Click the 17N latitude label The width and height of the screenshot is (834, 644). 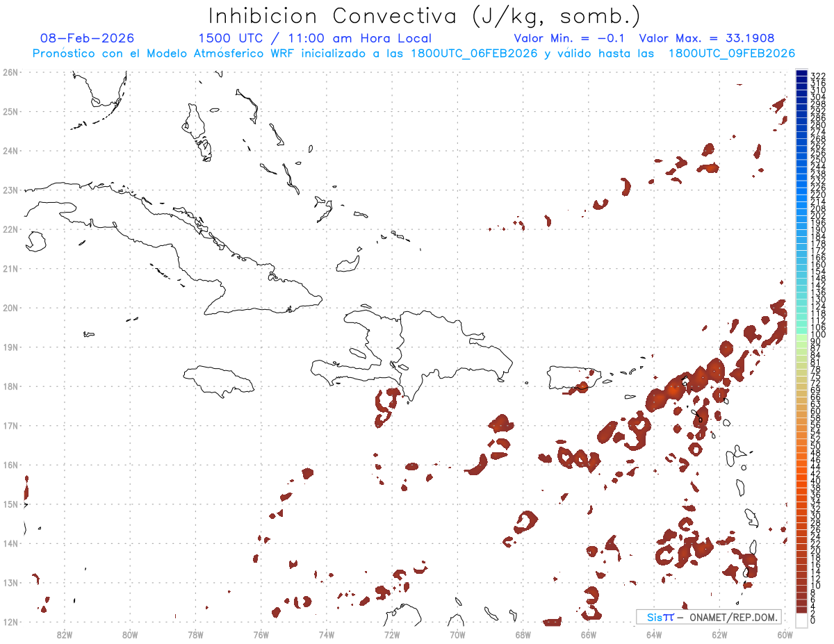(10, 425)
